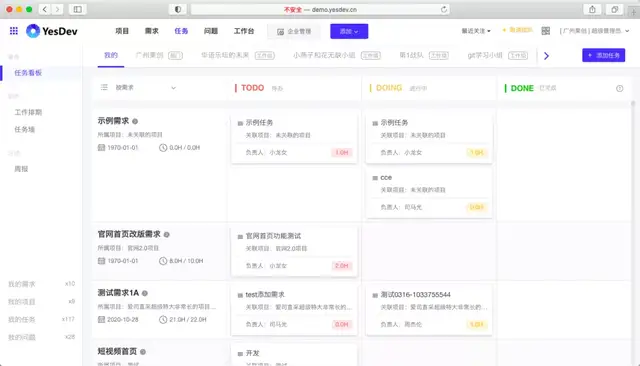This screenshot has width=640, height=366.
Task: Click calendar icon in 示例需求 row
Action: click(101, 147)
